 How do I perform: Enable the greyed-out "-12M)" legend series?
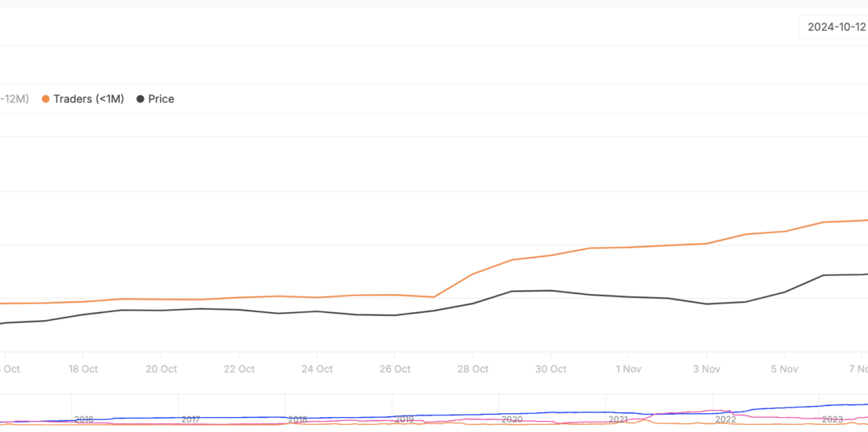(x=14, y=99)
